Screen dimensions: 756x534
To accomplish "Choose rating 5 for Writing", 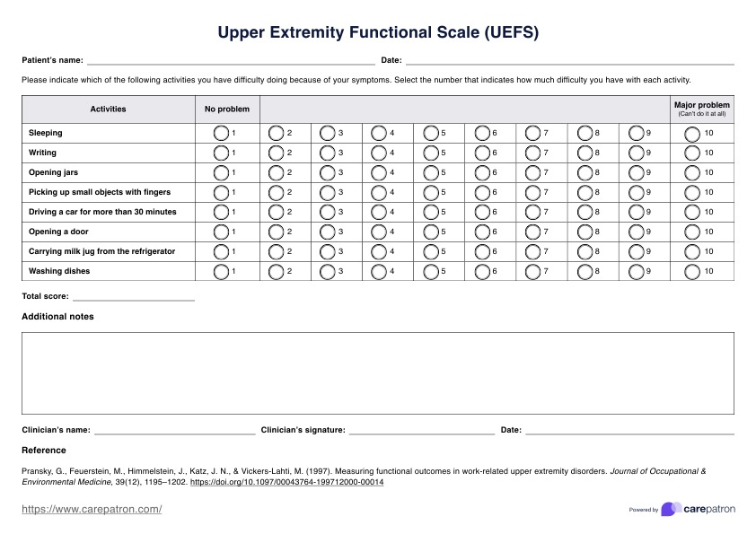I will point(431,153).
